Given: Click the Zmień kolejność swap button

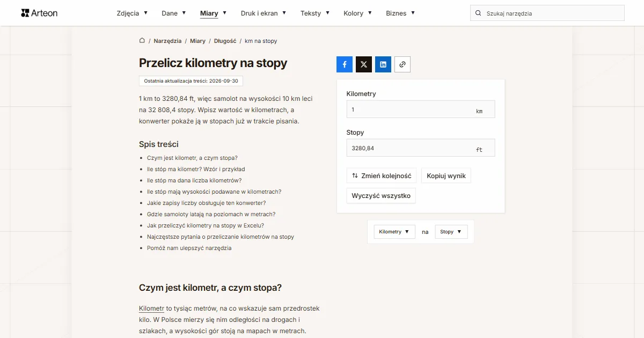Looking at the screenshot, I should point(382,175).
